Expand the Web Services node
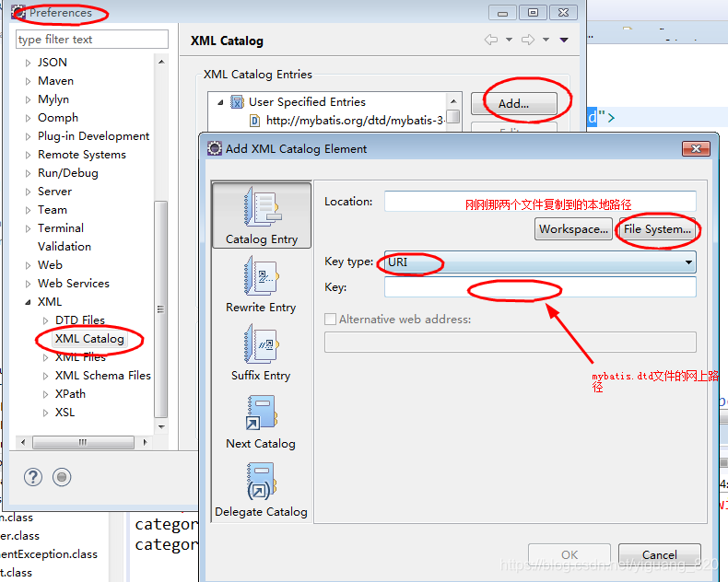 pyautogui.click(x=28, y=284)
